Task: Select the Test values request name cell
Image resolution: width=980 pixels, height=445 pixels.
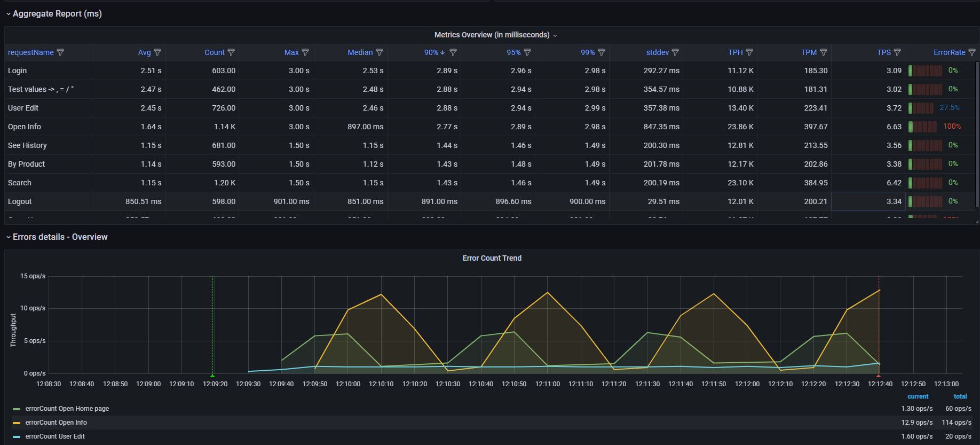Action: point(48,89)
